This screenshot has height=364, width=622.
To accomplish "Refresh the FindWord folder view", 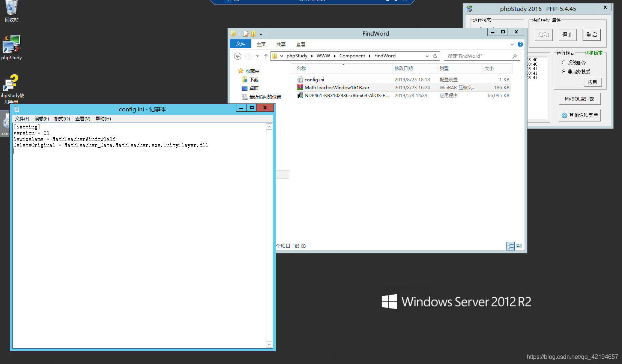I will click(435, 56).
